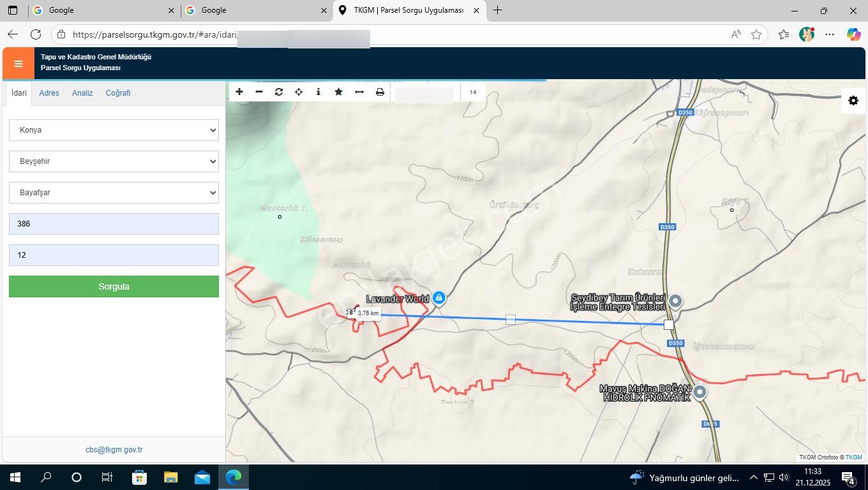Expand the Beyşehir district dropdown

click(114, 161)
